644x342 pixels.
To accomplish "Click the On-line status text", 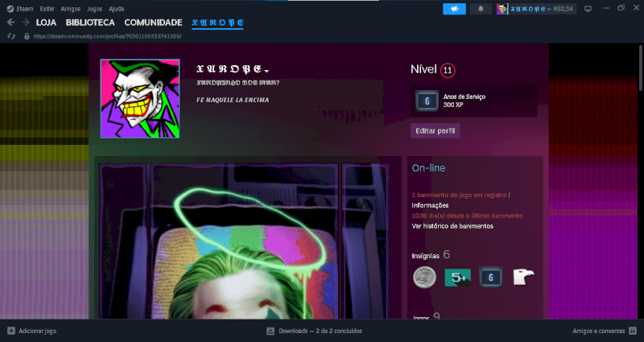I will pos(428,168).
